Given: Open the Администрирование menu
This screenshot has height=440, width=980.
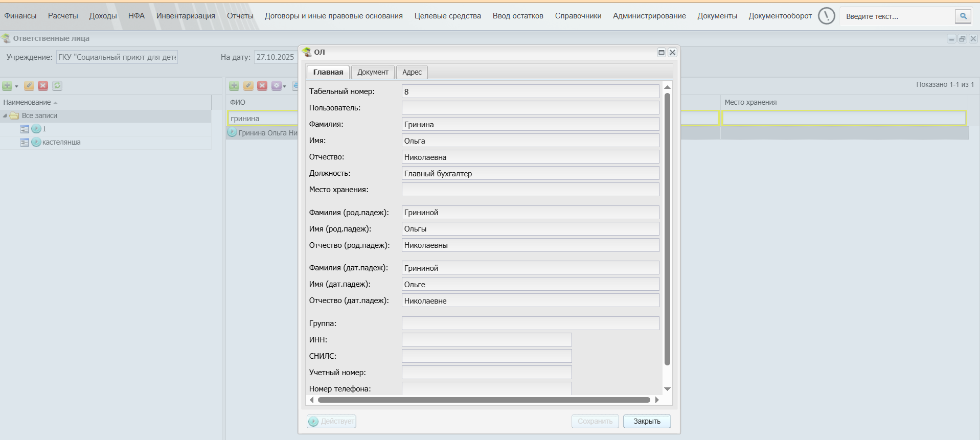Looking at the screenshot, I should [x=649, y=16].
